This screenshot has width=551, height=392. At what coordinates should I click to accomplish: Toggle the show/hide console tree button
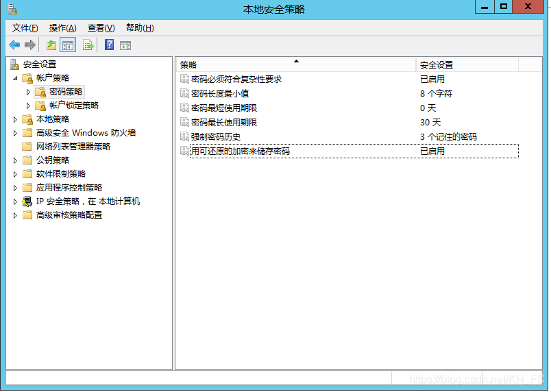[67, 45]
